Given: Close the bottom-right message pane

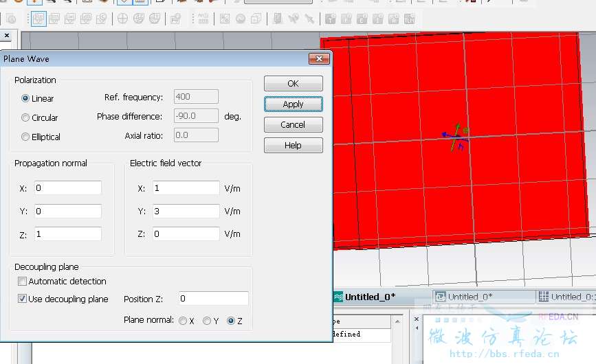Looking at the screenshot, I should [416, 319].
